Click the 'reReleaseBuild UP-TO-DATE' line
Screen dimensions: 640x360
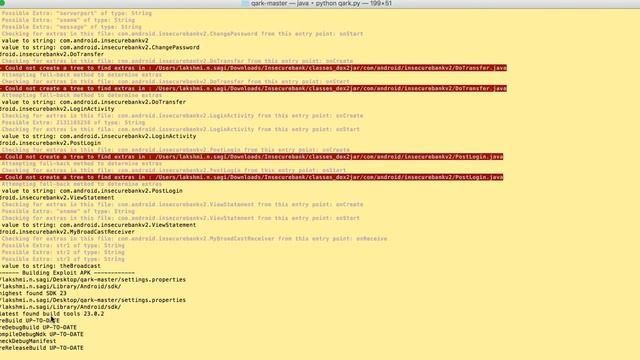tap(42, 348)
